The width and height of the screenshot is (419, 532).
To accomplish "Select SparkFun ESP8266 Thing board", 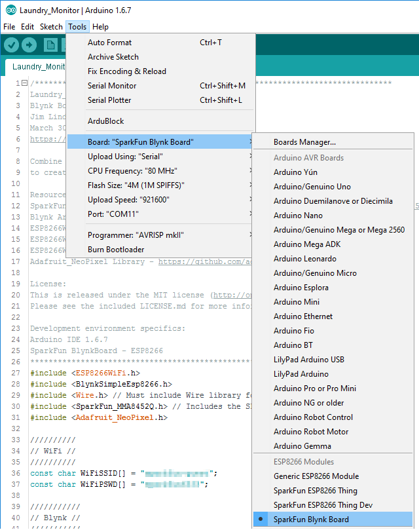I will click(333, 491).
